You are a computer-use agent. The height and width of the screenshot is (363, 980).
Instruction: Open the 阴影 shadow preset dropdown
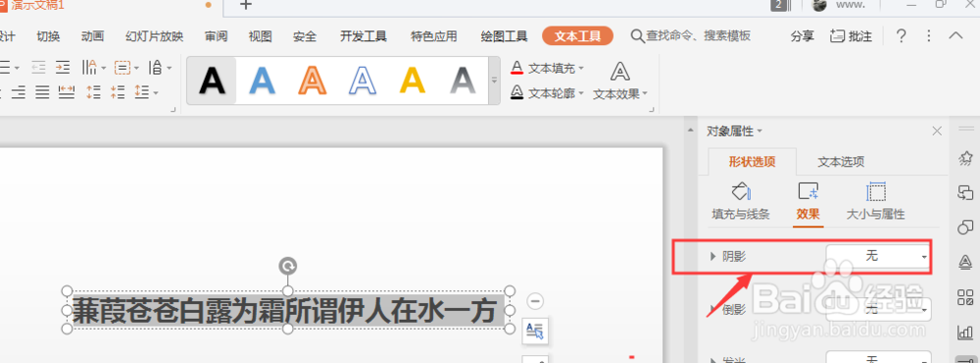click(878, 256)
